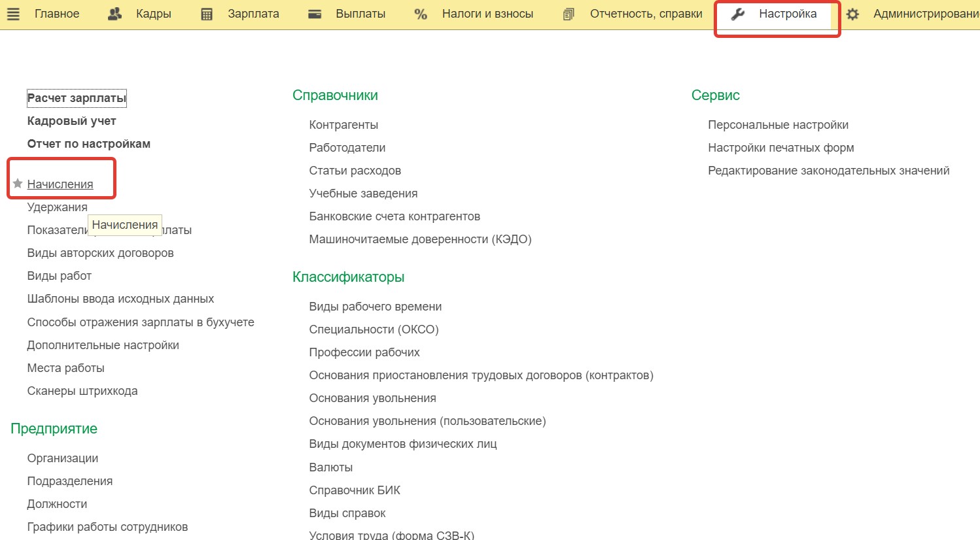This screenshot has width=980, height=540.
Task: Click the gear icon beside Администрирование
Action: click(852, 14)
